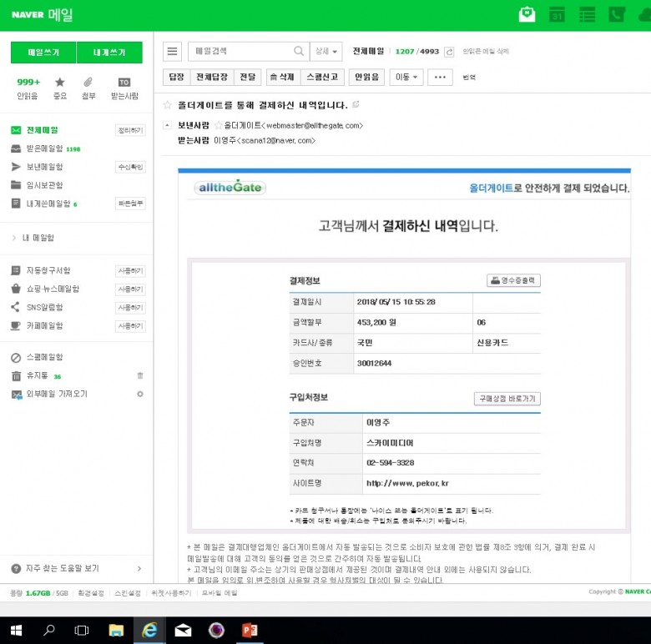Click the magnifier icon in mail search
Viewport: 651px width, 644px height.
pos(299,52)
